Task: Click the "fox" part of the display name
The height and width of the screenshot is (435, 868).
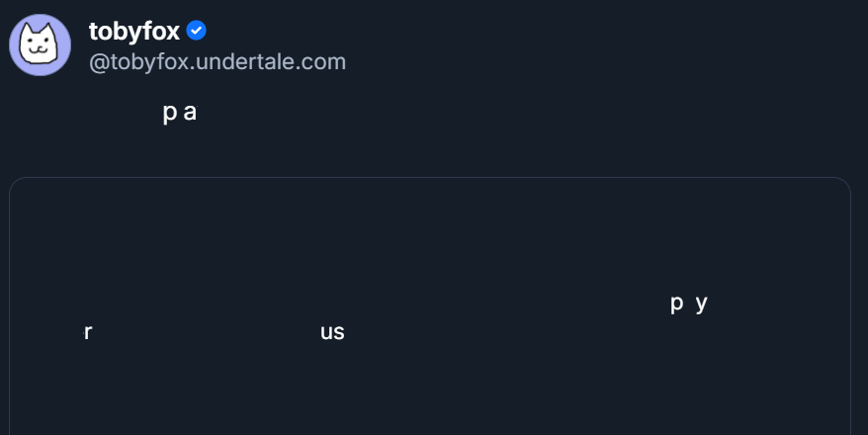Action: 162,32
